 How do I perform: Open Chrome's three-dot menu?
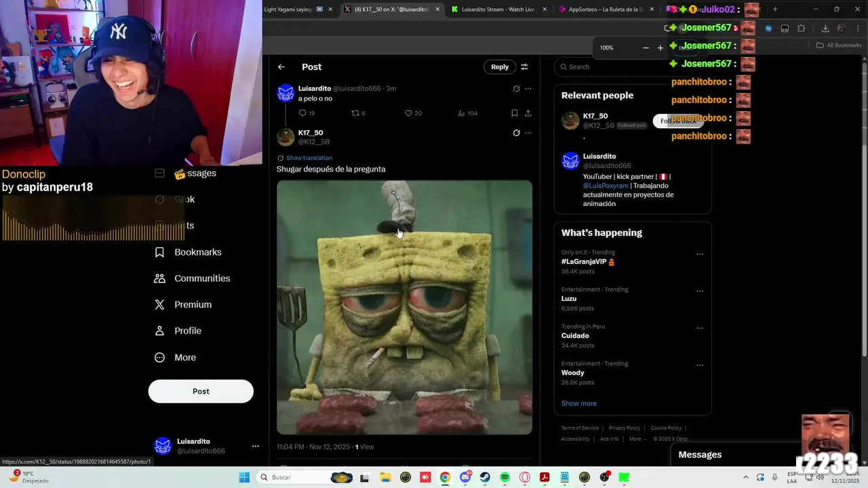pyautogui.click(x=858, y=28)
